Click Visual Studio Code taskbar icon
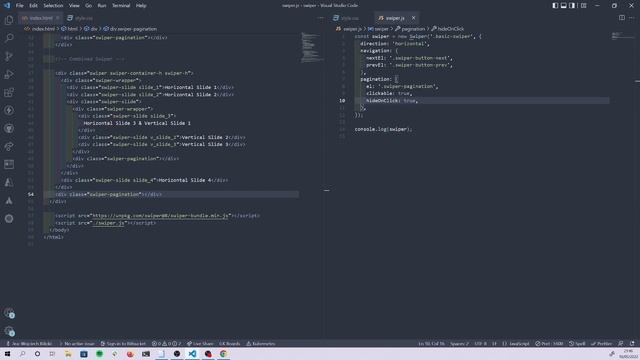640x360 pixels. pyautogui.click(x=192, y=354)
